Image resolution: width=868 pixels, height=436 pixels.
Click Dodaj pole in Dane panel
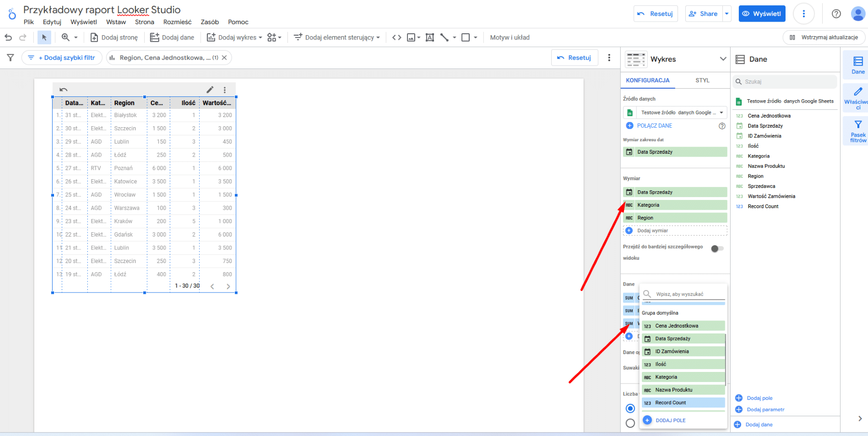(x=754, y=398)
